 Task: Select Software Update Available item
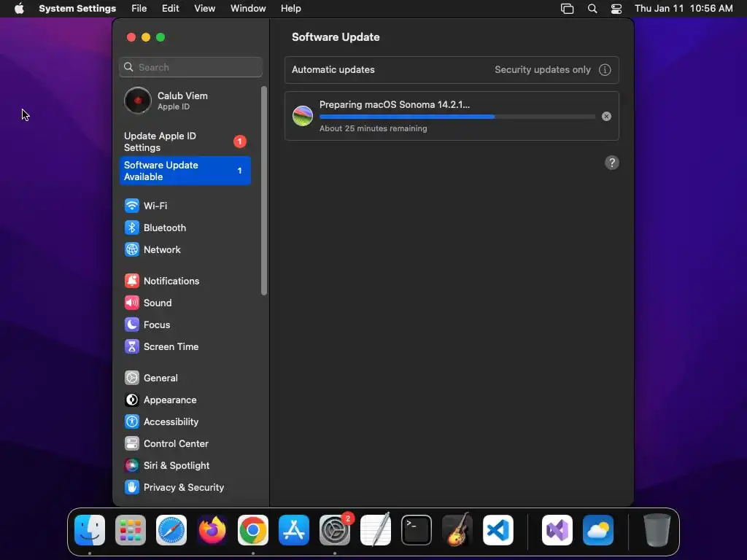(185, 171)
